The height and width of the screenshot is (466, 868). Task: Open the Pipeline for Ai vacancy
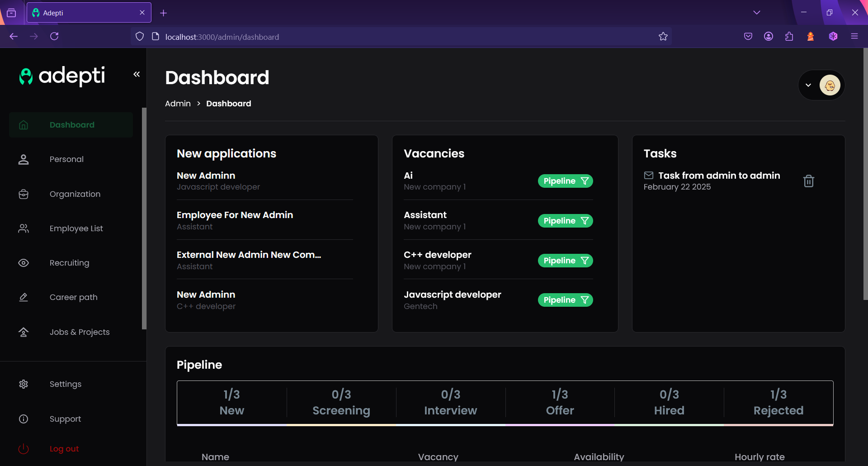pyautogui.click(x=565, y=181)
